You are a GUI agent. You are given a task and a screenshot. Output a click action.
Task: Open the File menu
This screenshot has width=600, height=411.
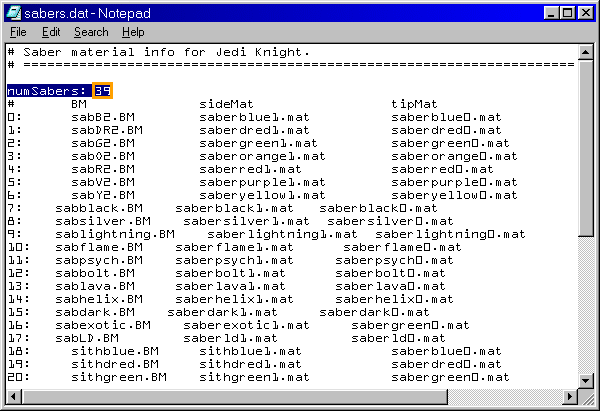coord(18,32)
